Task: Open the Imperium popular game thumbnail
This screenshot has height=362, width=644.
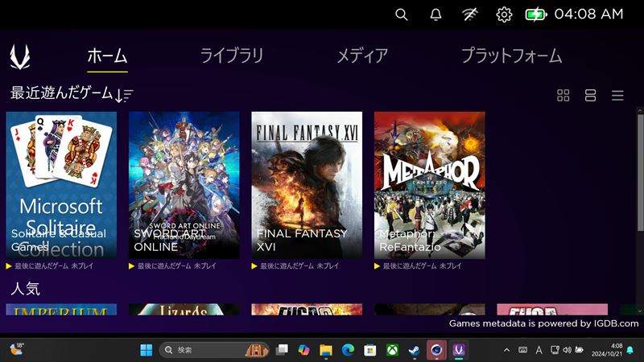Action: click(x=61, y=310)
